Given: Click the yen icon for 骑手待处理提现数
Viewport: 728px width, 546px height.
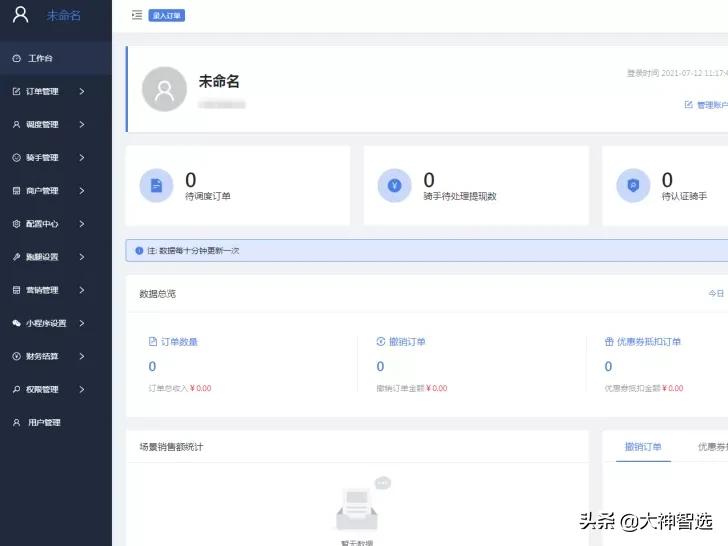Looking at the screenshot, I should pyautogui.click(x=395, y=185).
